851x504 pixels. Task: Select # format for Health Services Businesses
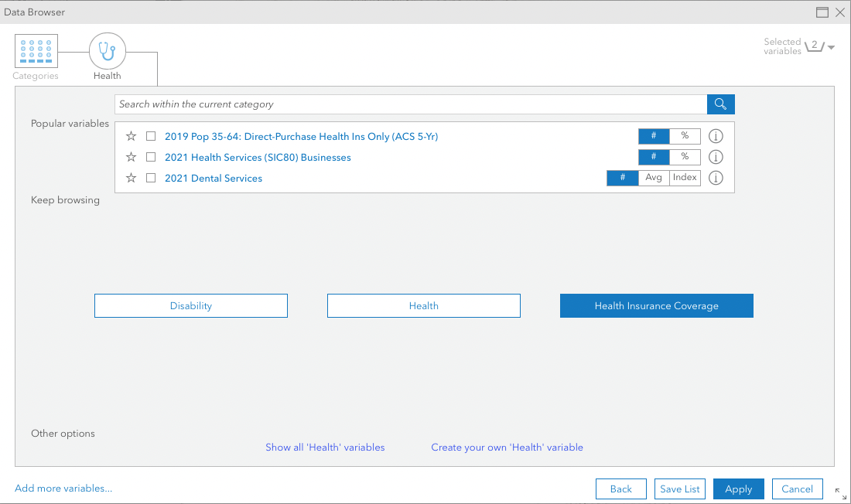click(x=654, y=157)
